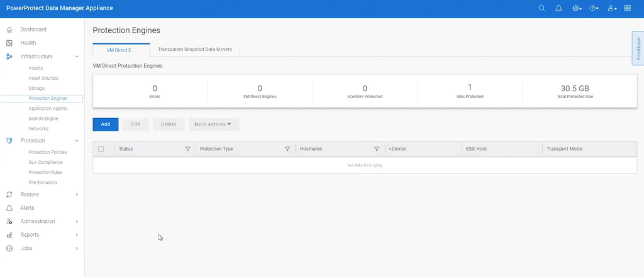Go to Asset Sources in the sidebar

coord(43,78)
